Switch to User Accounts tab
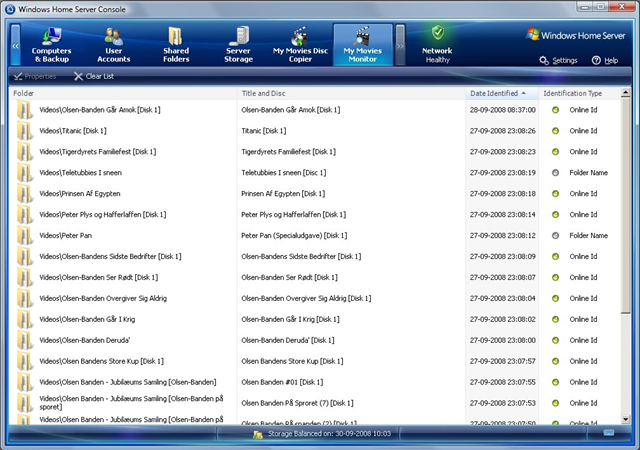The height and width of the screenshot is (450, 640). [x=113, y=45]
